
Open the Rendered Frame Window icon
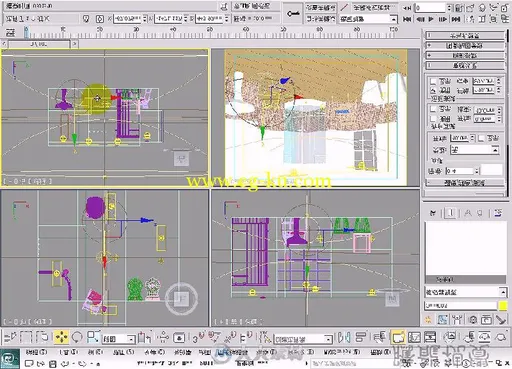[x=484, y=337]
